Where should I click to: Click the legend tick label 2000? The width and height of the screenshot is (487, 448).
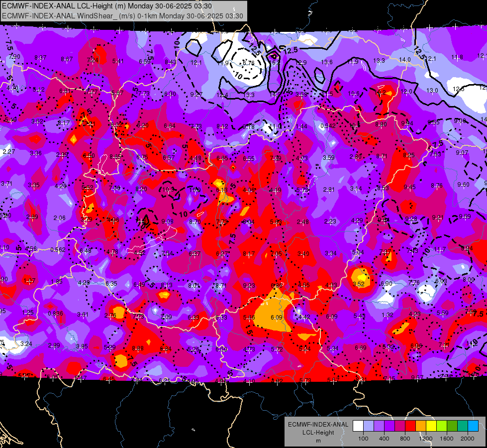click(x=468, y=439)
